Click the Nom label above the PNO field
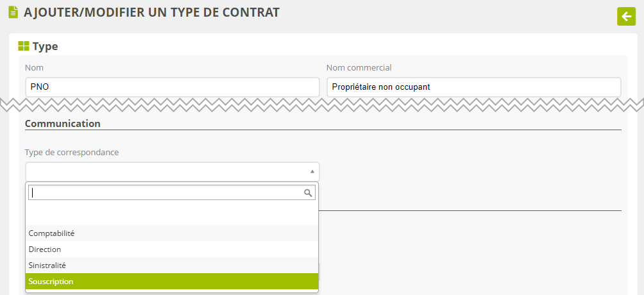 [x=34, y=67]
